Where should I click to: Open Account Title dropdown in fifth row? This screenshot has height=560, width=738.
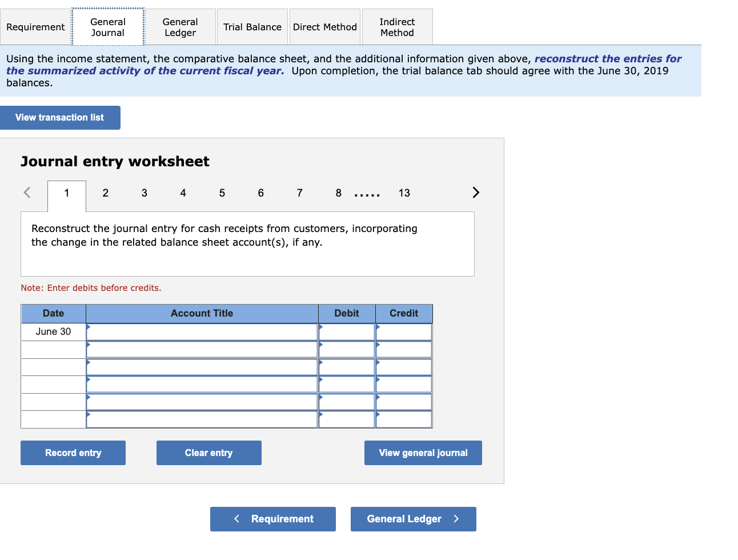coord(202,402)
